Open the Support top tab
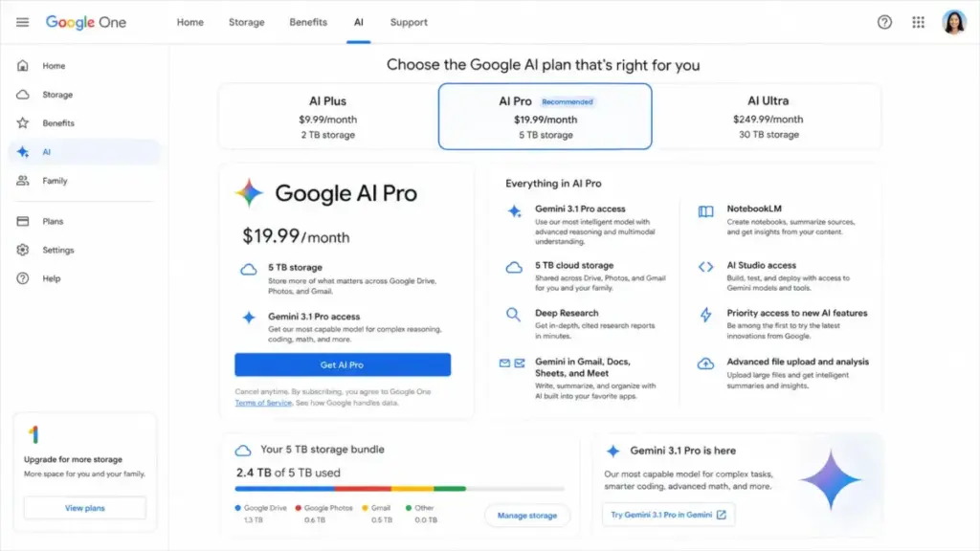The width and height of the screenshot is (980, 551). pos(409,23)
